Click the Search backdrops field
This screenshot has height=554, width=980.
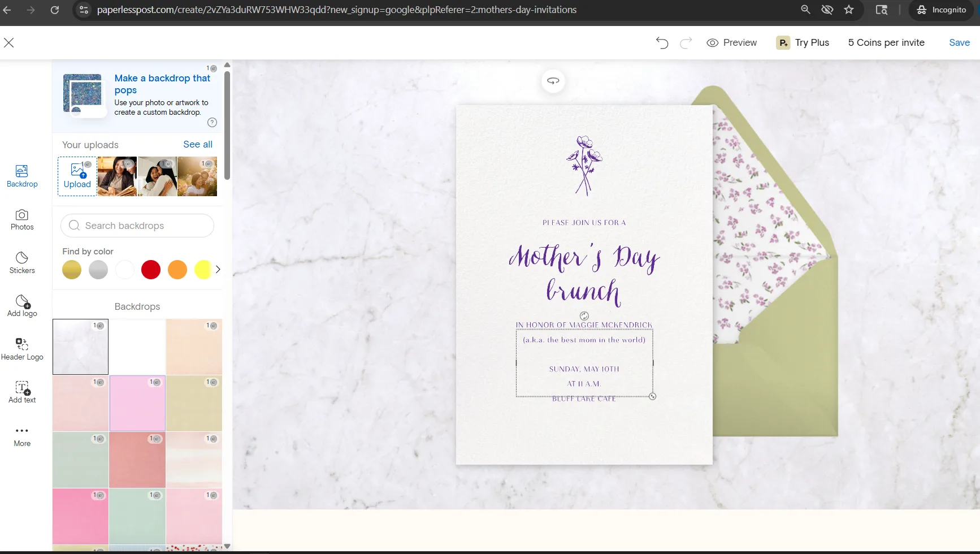[137, 226]
